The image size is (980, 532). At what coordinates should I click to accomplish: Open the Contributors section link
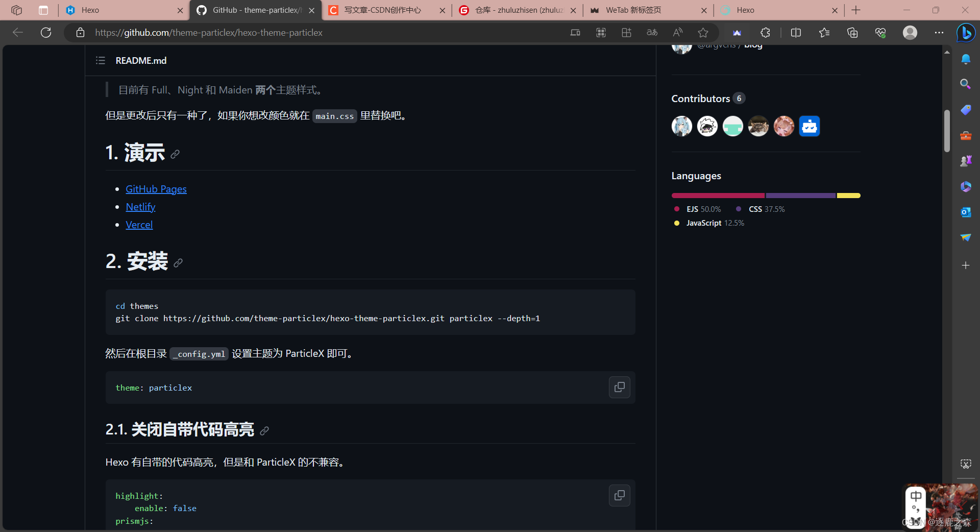pos(708,99)
